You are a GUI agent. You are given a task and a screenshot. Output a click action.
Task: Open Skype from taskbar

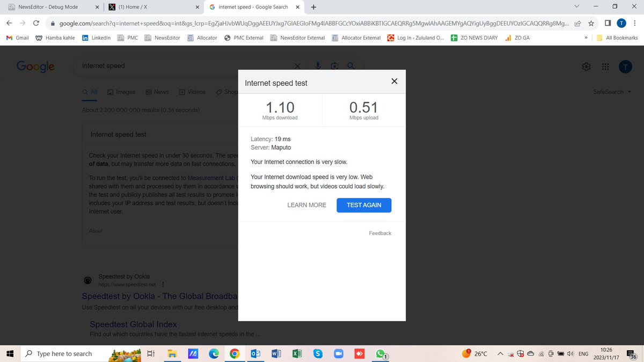318,353
